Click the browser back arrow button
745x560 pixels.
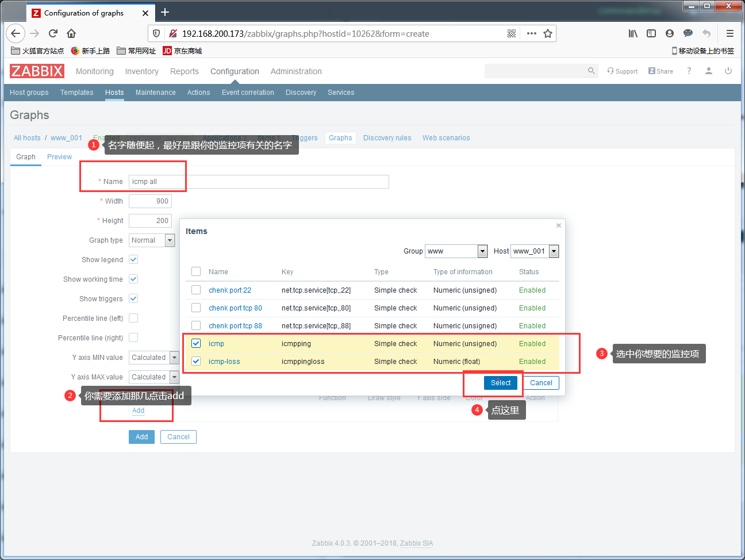16,33
